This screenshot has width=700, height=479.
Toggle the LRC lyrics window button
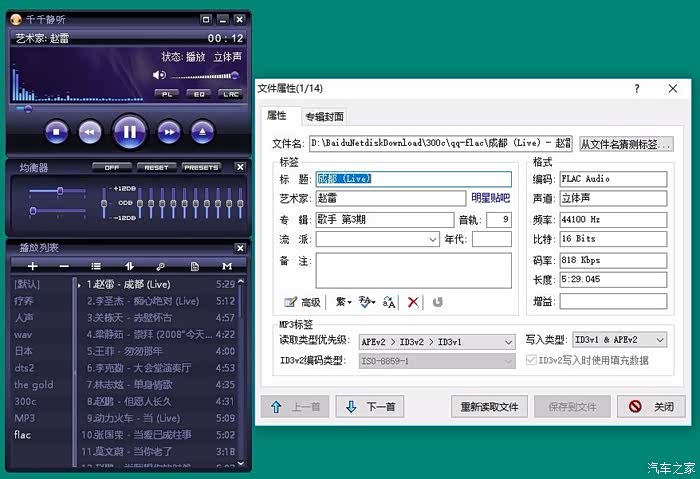pos(230,94)
